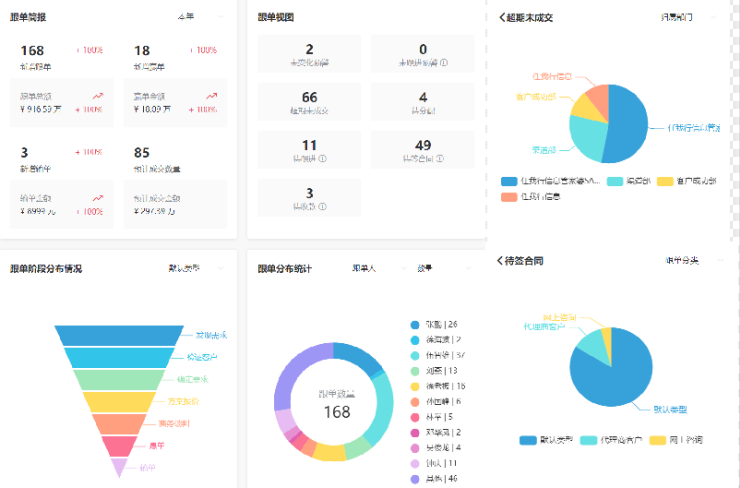Toggle the first legend entry of the donut chart

415,325
